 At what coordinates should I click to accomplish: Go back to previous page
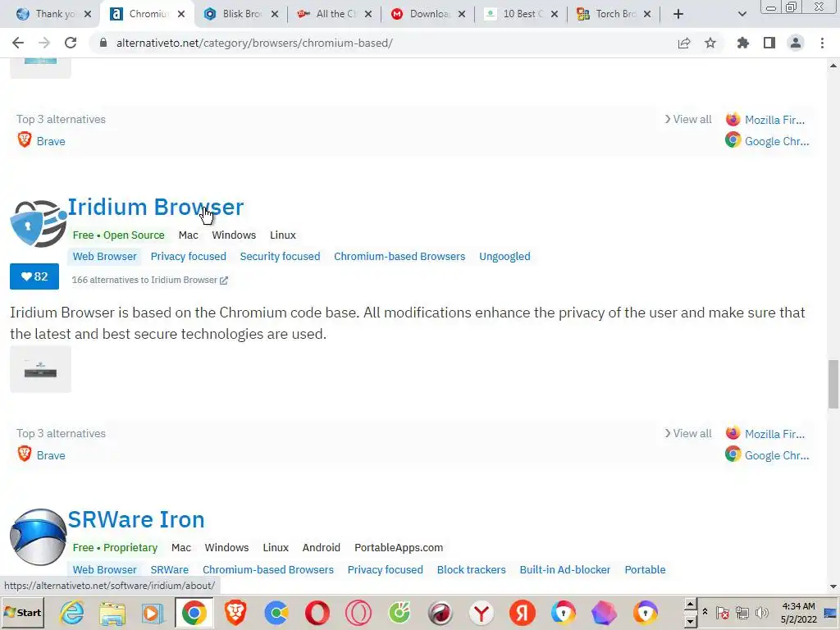(18, 43)
